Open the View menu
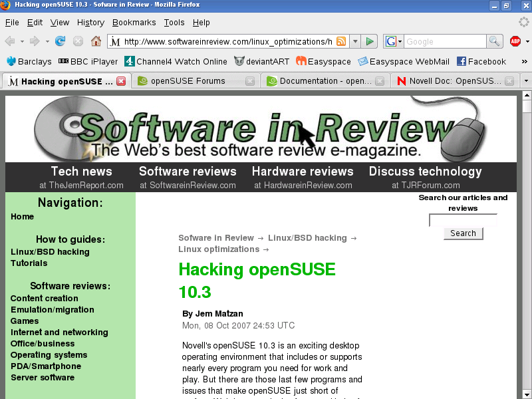532x399 pixels. click(60, 23)
